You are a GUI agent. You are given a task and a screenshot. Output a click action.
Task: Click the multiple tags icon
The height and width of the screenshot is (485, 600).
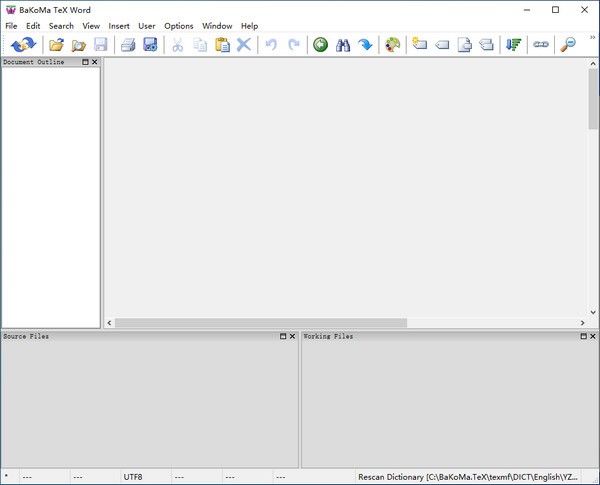point(486,44)
